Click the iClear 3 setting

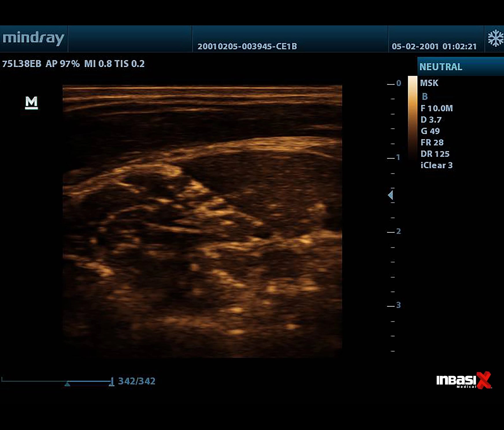pyautogui.click(x=436, y=165)
